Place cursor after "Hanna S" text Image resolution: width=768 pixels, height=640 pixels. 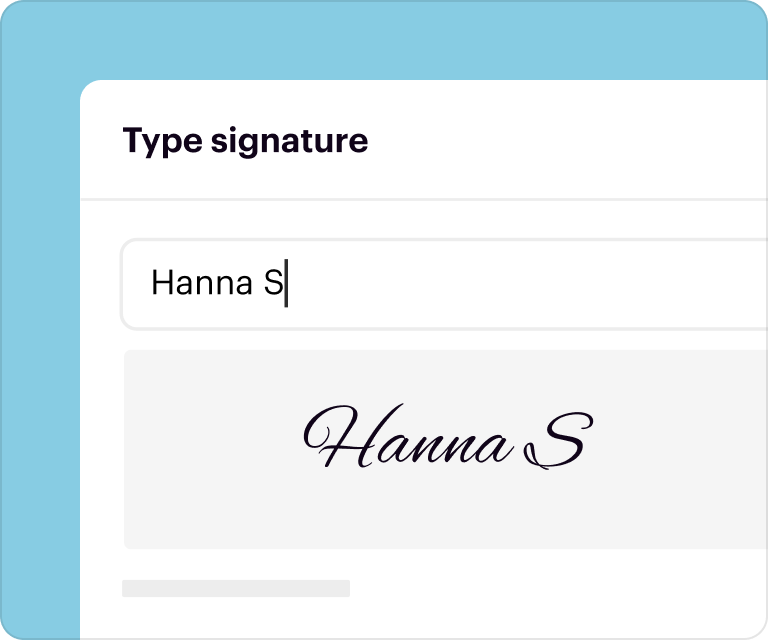[x=287, y=284]
